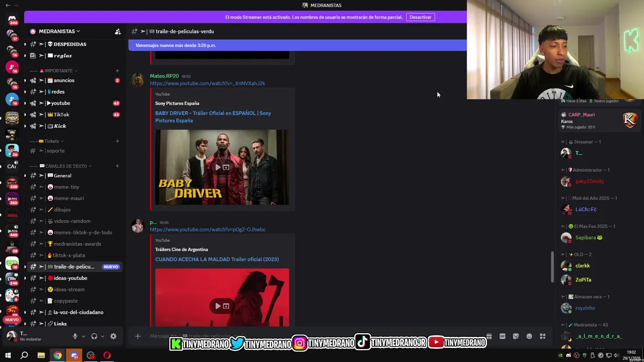Open the TikTok channel
The image size is (644, 362).
[x=74, y=115]
